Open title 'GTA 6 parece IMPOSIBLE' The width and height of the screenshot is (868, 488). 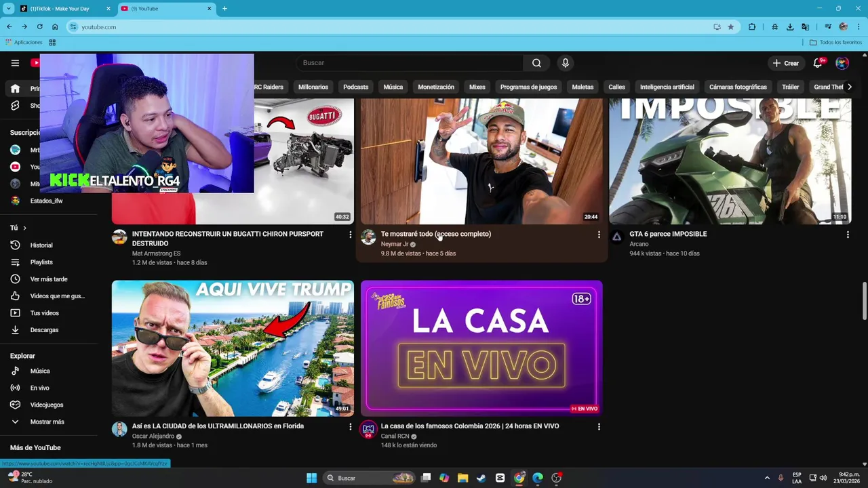[668, 234]
